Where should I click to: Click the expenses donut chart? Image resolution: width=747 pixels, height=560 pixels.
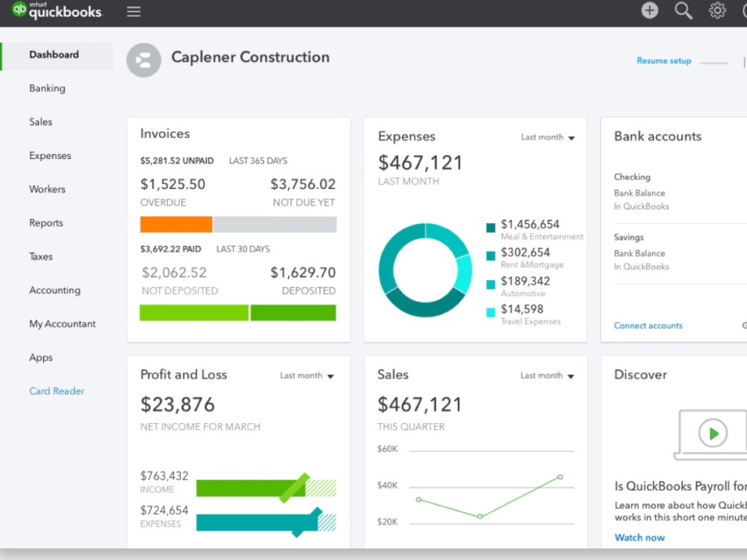pyautogui.click(x=426, y=270)
